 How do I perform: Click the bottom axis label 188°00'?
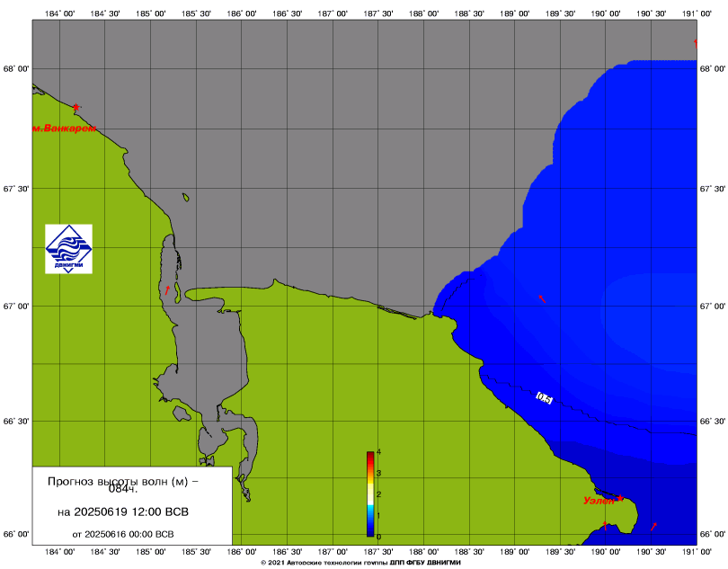[x=423, y=551]
